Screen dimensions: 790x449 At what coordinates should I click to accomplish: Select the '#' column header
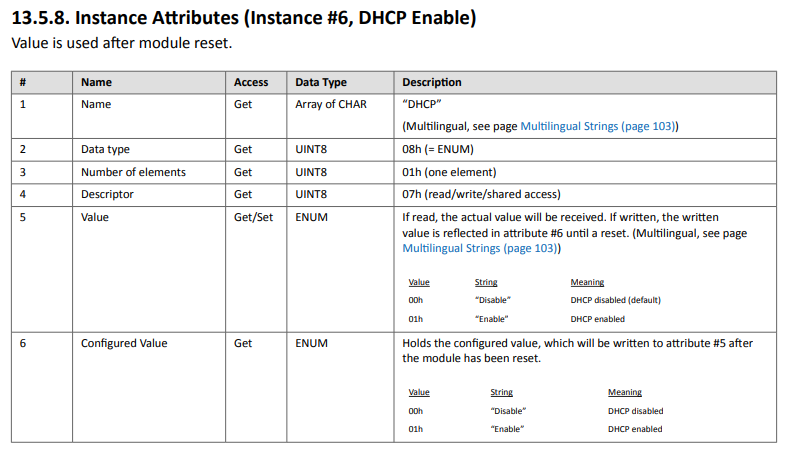pyautogui.click(x=23, y=82)
